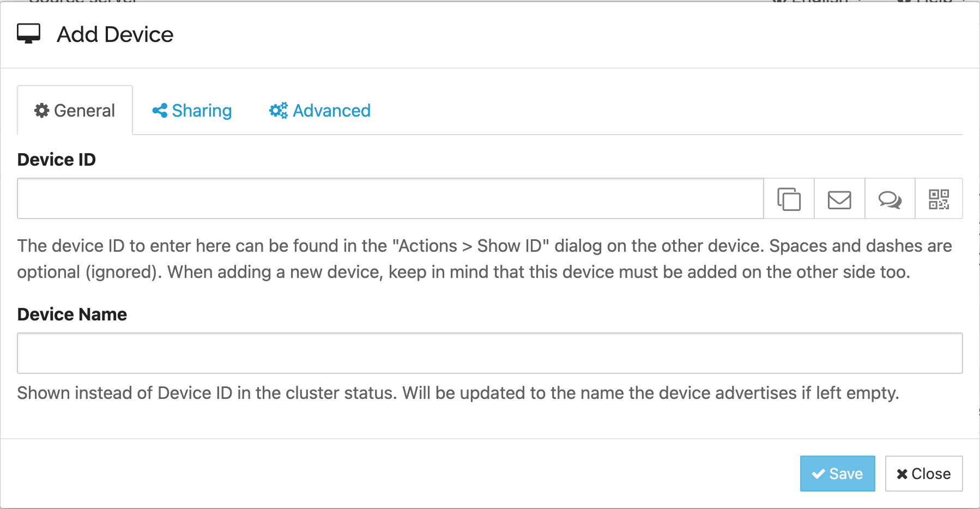Focus the Device Name text field
The width and height of the screenshot is (980, 509).
coord(489,353)
